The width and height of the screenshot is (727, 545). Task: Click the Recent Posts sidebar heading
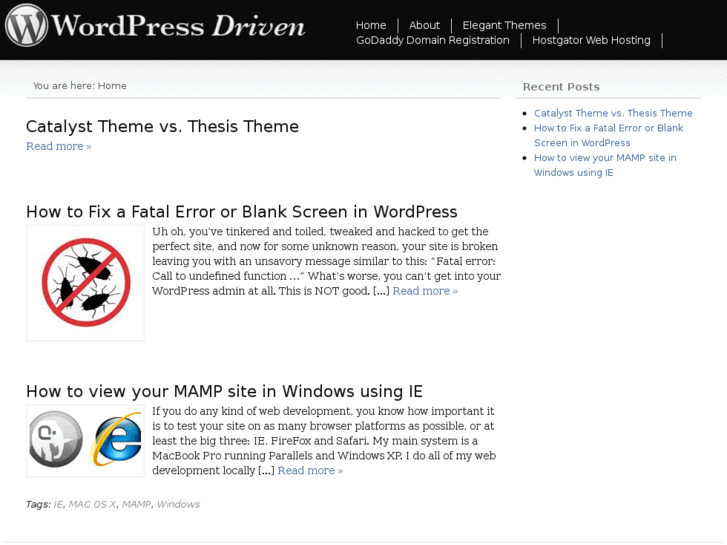click(x=561, y=87)
